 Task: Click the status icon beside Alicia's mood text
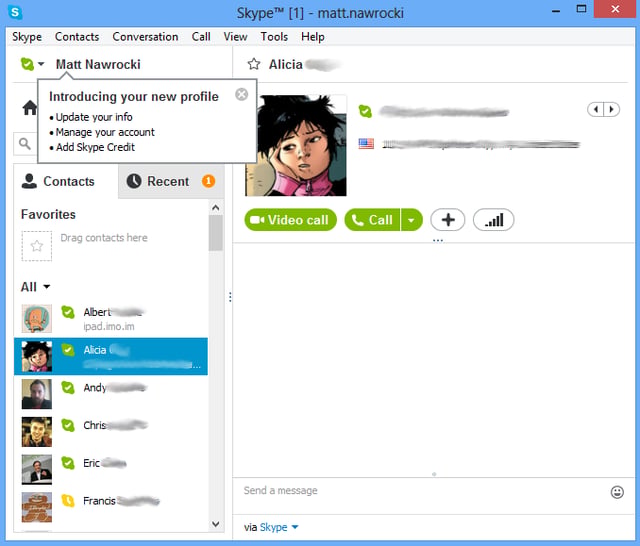[365, 111]
